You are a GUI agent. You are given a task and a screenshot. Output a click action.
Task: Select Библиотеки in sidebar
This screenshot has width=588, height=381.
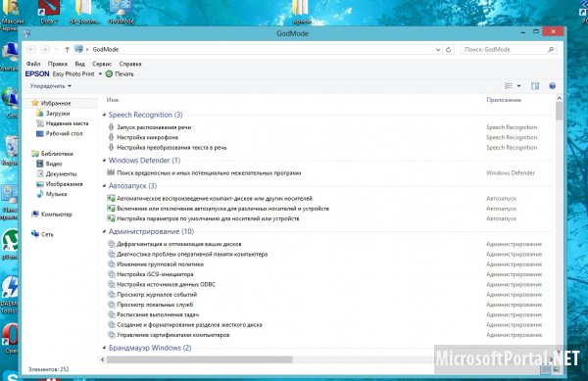pos(57,153)
